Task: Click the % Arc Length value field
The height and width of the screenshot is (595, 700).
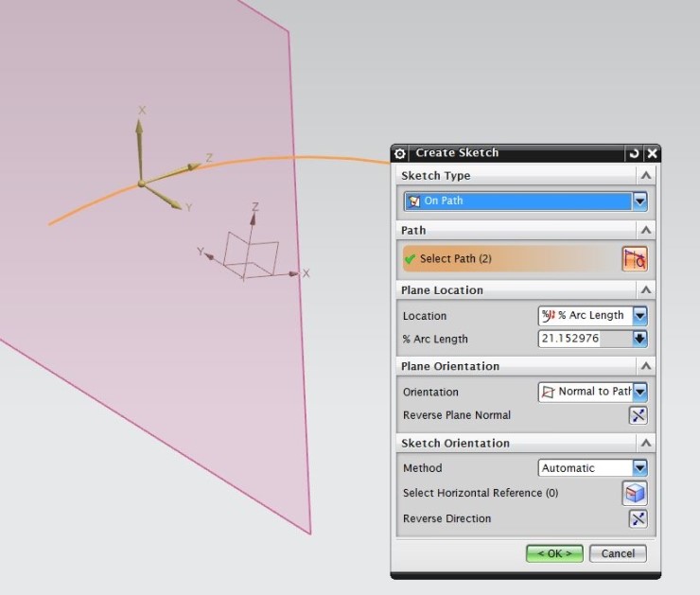Action: tap(582, 339)
